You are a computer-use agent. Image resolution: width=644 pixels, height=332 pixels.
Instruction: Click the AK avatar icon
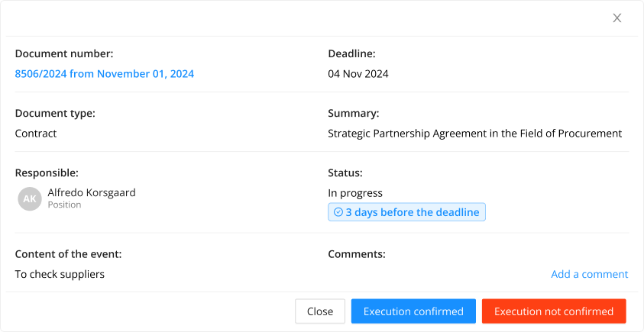30,199
